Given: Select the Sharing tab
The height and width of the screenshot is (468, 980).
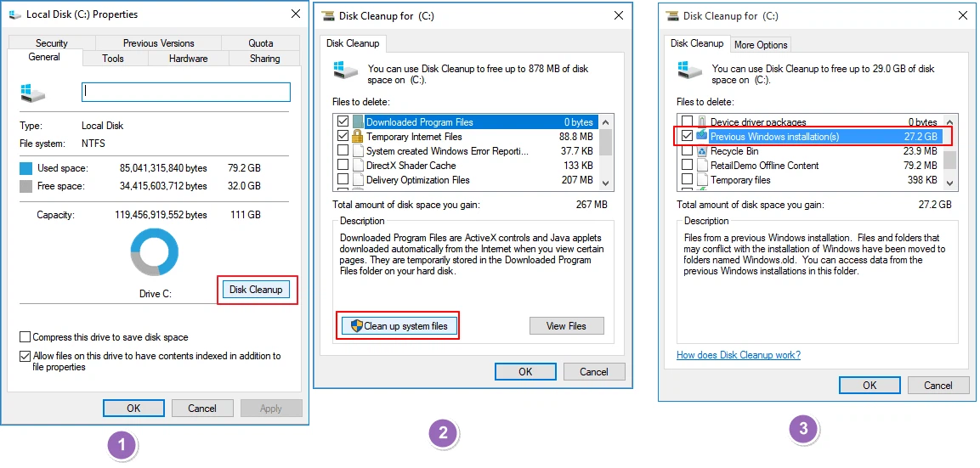Looking at the screenshot, I should (264, 58).
